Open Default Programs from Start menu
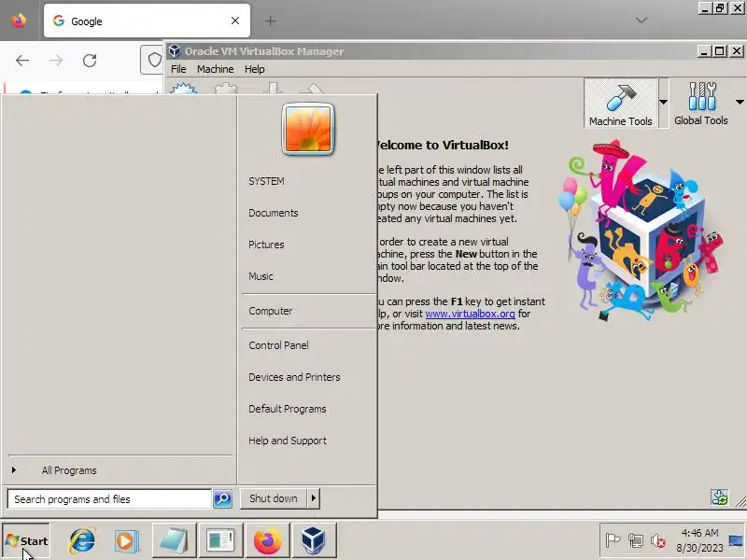 pos(288,409)
